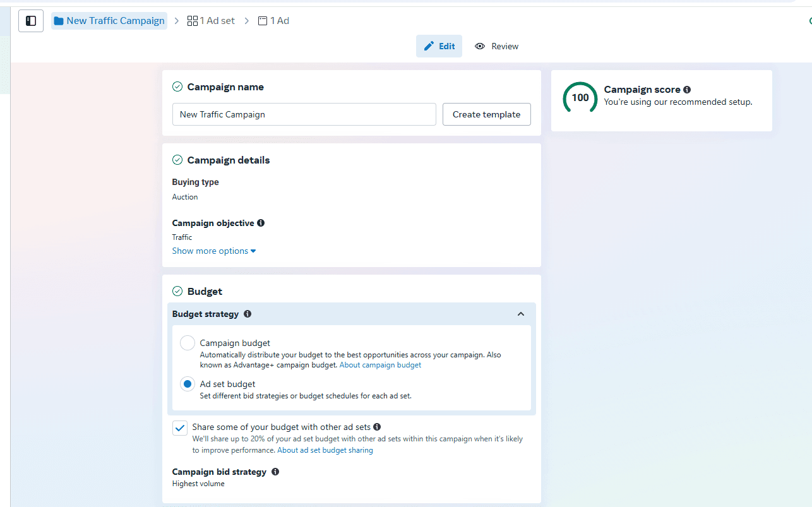Open the 1 Ad set breadcrumb icon
The image size is (812, 507).
pyautogui.click(x=193, y=20)
